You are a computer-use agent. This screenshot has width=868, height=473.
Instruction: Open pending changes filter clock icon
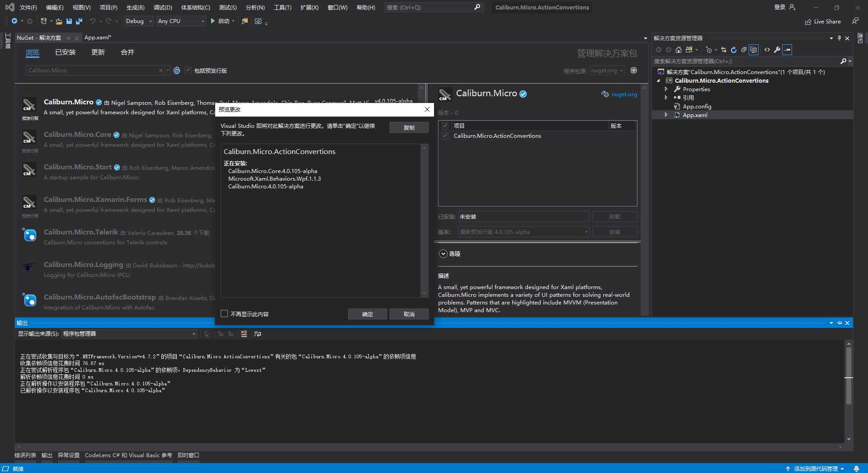point(709,50)
